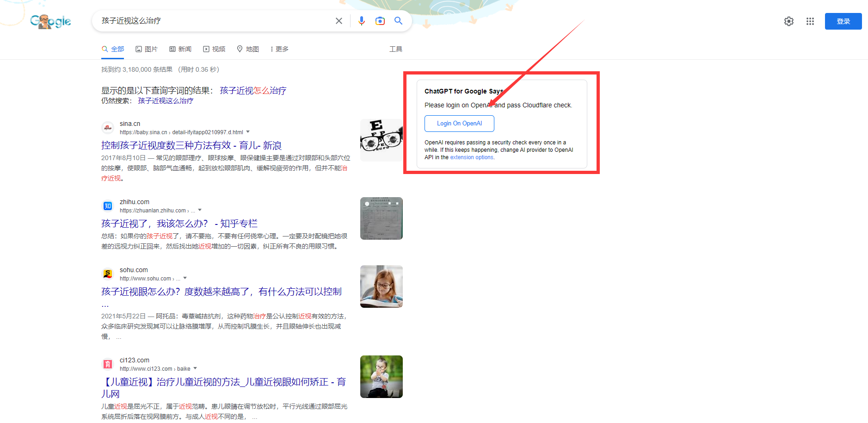This screenshot has height=423, width=868.
Task: Open result 控制孩子近视度数三种方法有效
Action: point(191,145)
